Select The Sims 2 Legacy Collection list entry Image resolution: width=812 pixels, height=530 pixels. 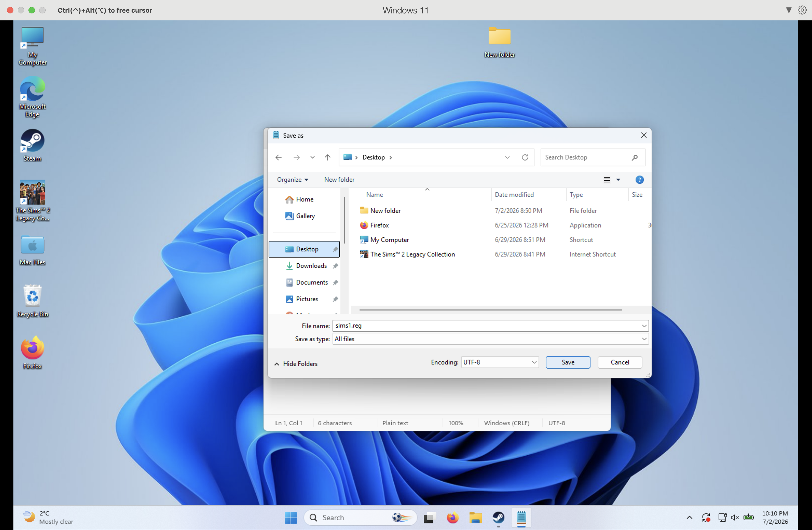click(x=502, y=255)
